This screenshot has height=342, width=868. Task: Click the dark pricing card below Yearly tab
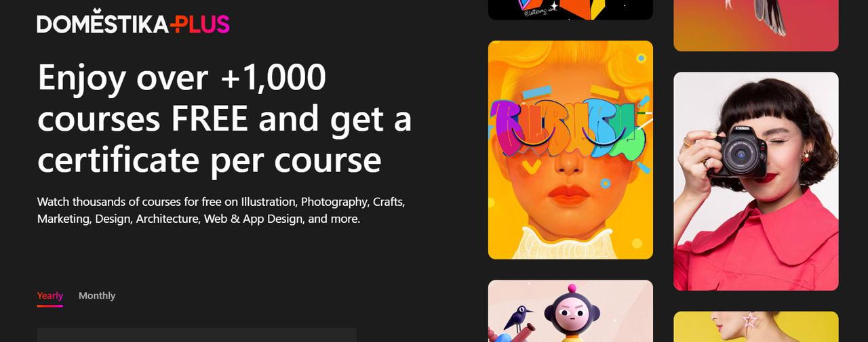pos(197,335)
